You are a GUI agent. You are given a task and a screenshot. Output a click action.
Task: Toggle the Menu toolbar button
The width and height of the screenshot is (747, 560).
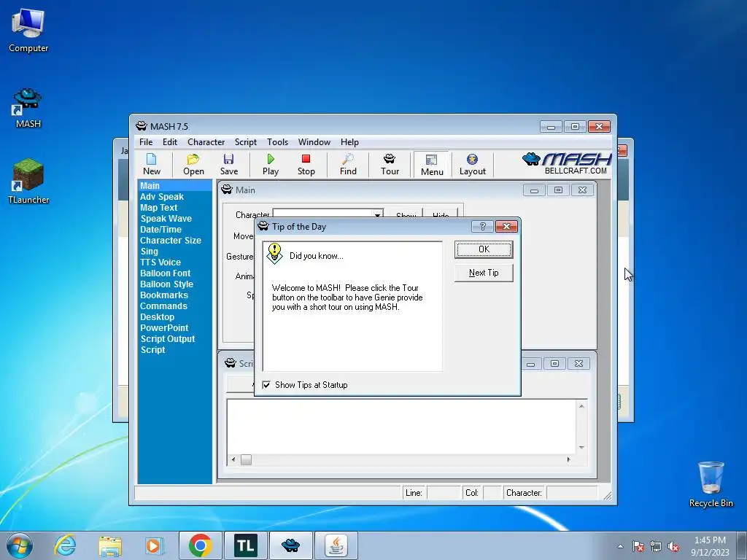click(432, 166)
